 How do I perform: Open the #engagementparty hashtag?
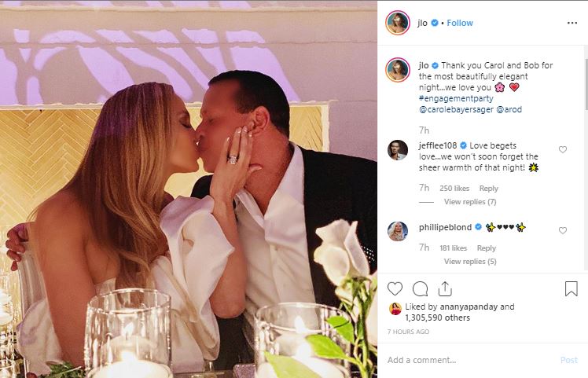(x=456, y=98)
